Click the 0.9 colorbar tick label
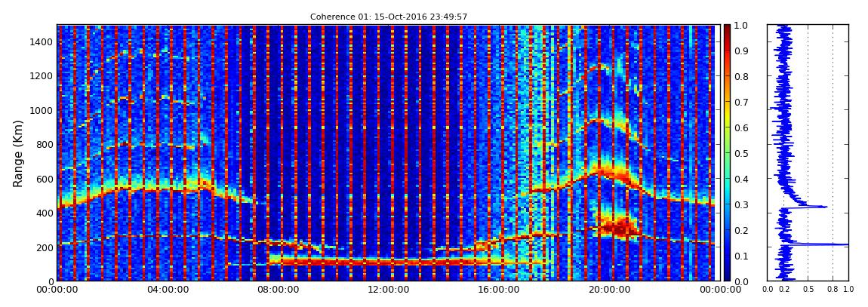 742,51
